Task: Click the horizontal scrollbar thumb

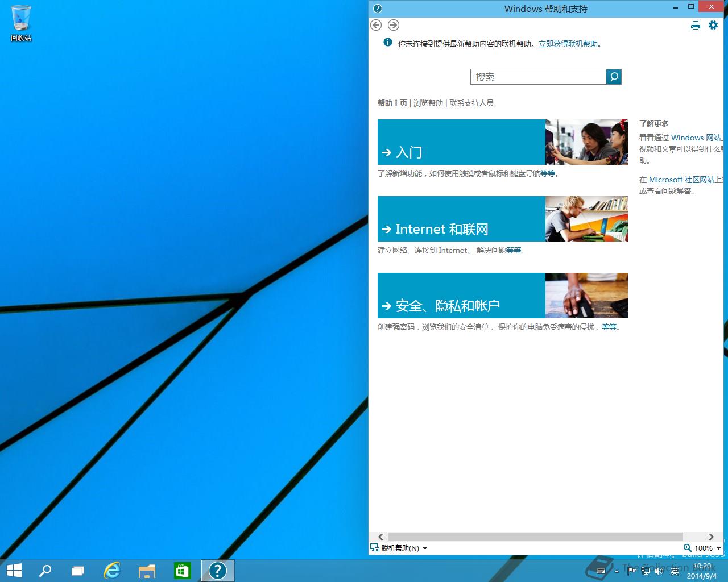Action: (535, 537)
